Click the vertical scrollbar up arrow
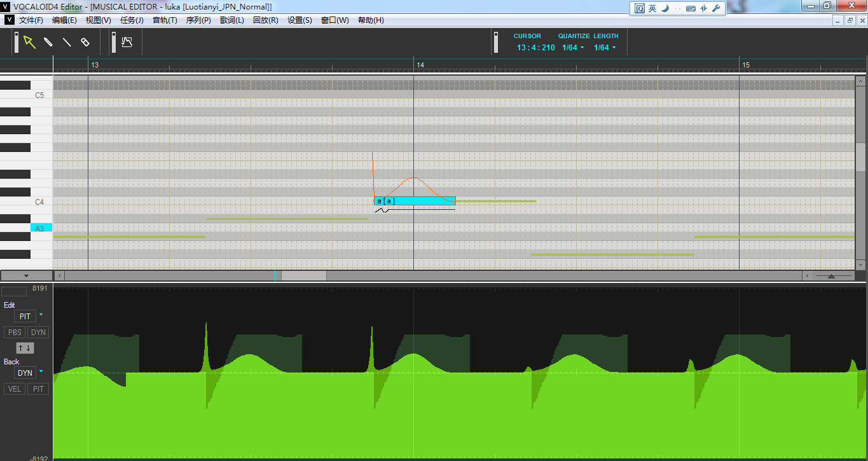The height and width of the screenshot is (461, 868). pos(860,81)
